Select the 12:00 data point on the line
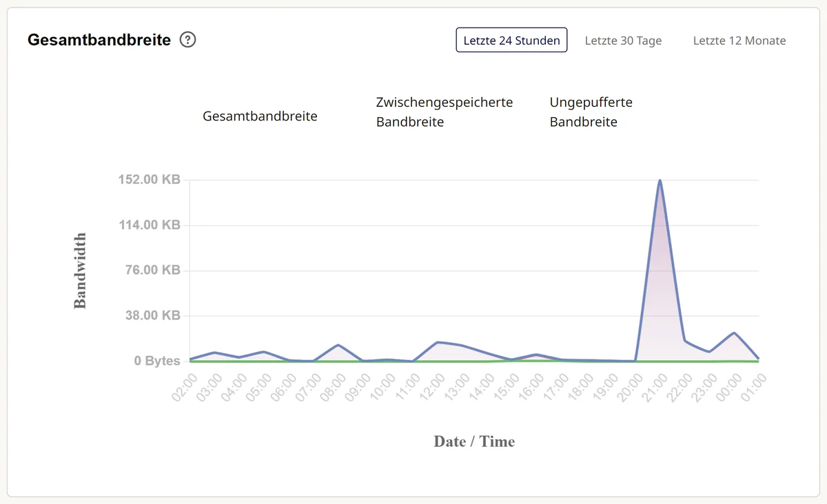This screenshot has height=504, width=827. click(x=437, y=342)
